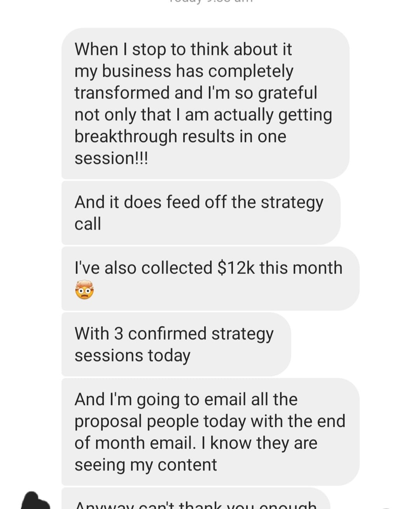The height and width of the screenshot is (509, 420).
Task: Click the word 'session!!!' in first bubble
Action: click(111, 158)
